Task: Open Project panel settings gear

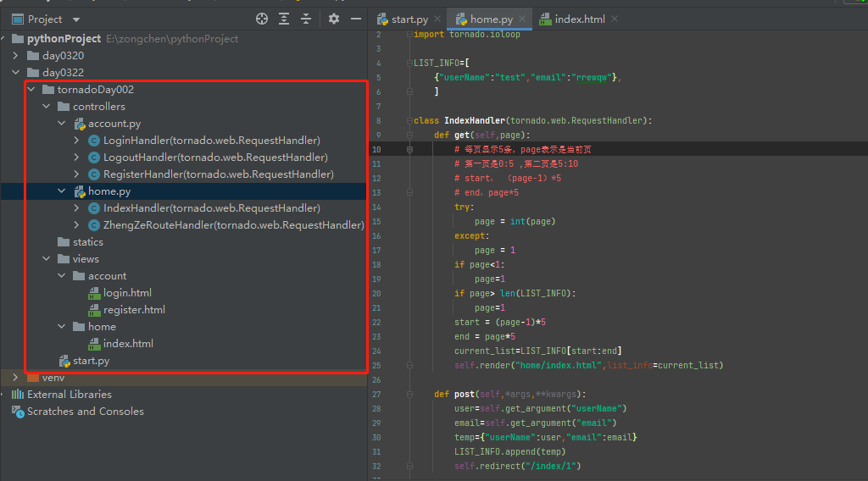Action: coord(334,19)
